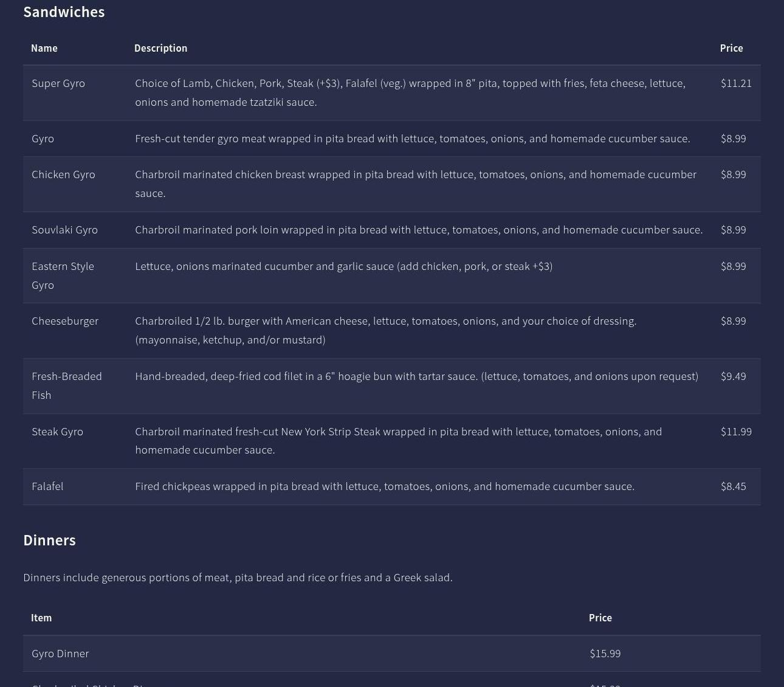Select the Super Gyro item name
The height and width of the screenshot is (687, 784).
point(58,83)
